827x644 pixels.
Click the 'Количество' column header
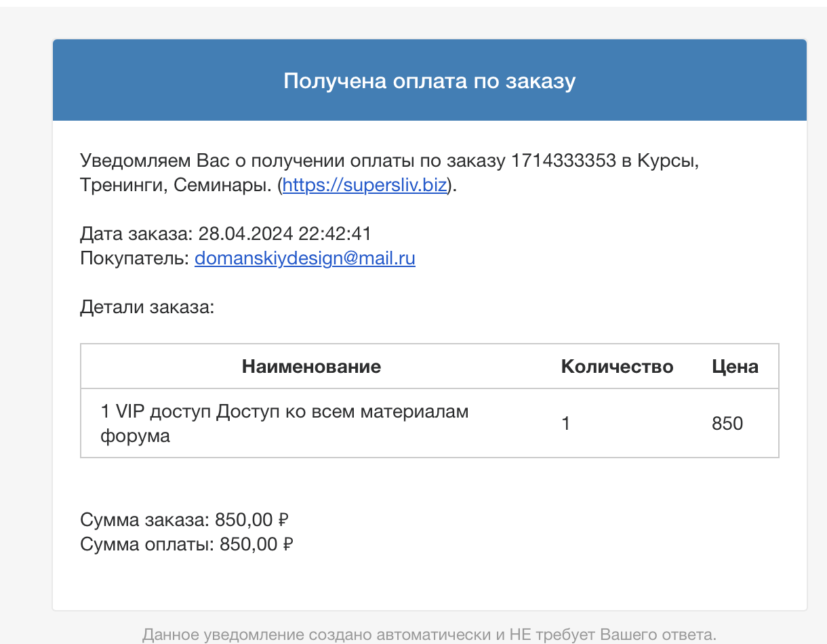click(618, 367)
